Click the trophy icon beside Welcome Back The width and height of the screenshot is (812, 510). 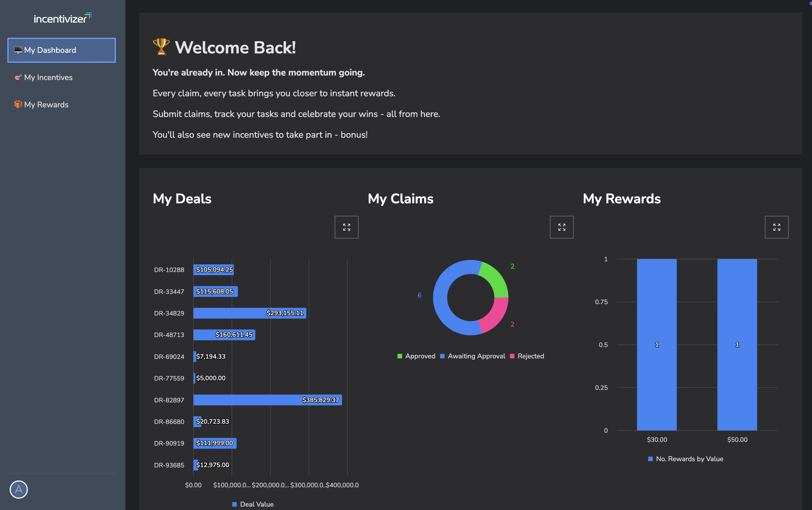coord(161,47)
